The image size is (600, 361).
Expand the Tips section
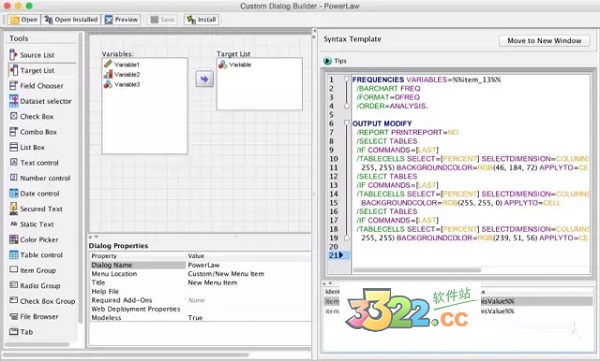(327, 61)
